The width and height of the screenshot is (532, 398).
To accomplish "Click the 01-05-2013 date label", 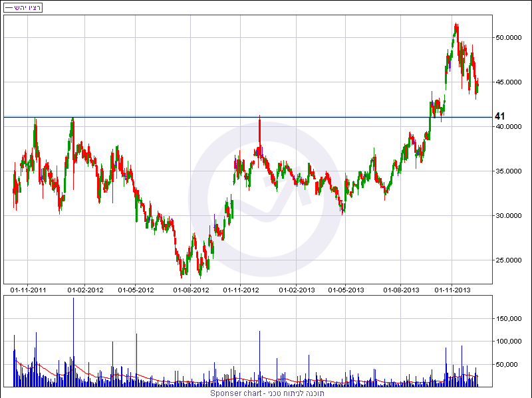I will (x=346, y=290).
